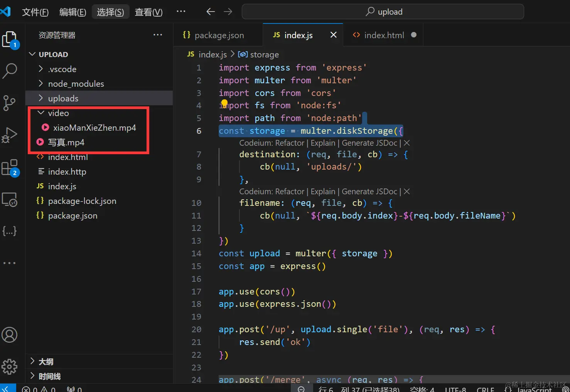This screenshot has width=570, height=392.
Task: Expand the uploads folder
Action: tap(99, 98)
